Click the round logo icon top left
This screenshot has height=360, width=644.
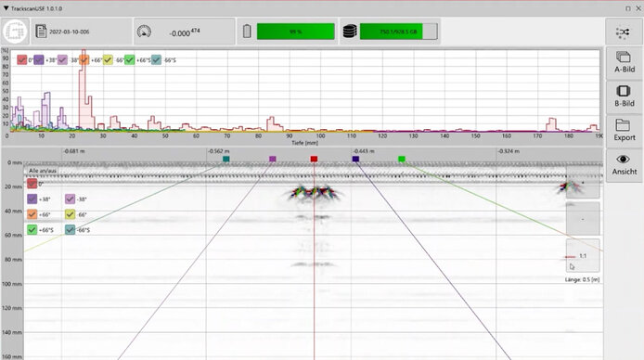pyautogui.click(x=15, y=32)
